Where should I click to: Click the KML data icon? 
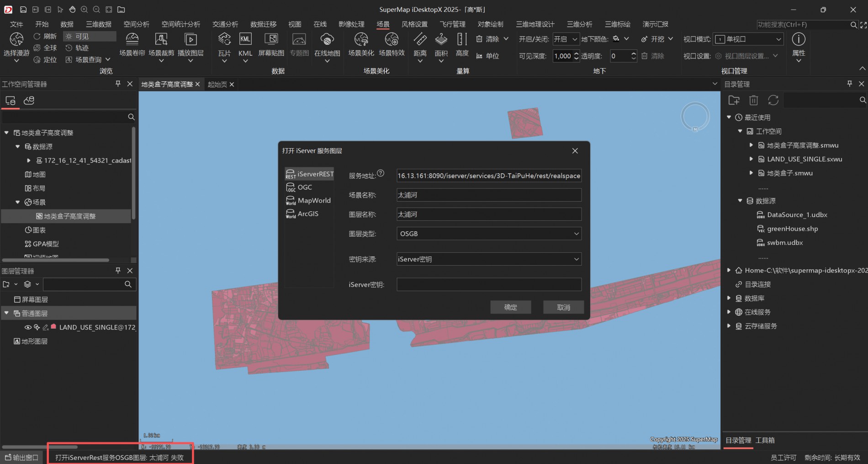pos(245,40)
